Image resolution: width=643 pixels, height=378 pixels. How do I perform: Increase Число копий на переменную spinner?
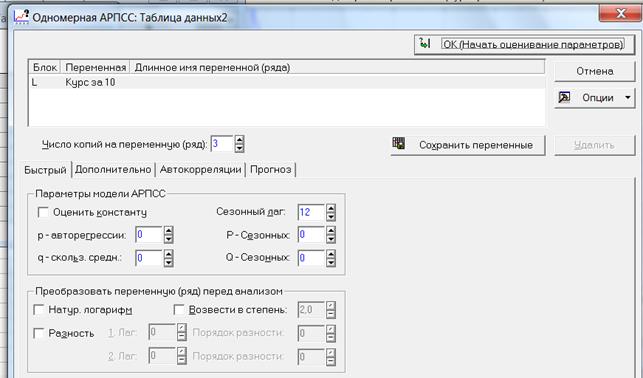(239, 140)
